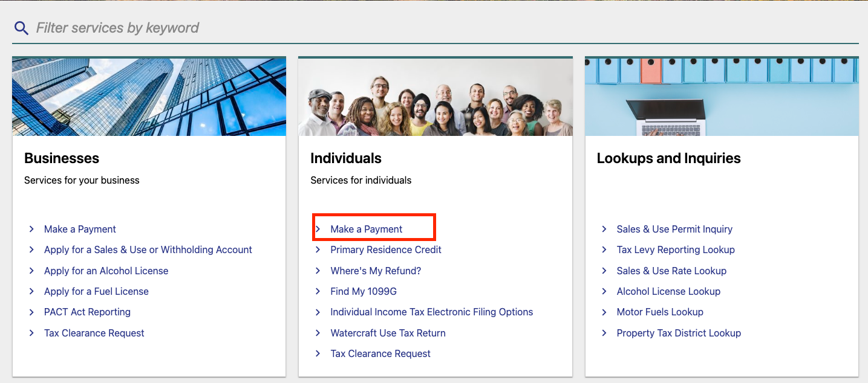Open Watercraft Use Tax Return link
The width and height of the screenshot is (868, 383).
pyautogui.click(x=388, y=333)
